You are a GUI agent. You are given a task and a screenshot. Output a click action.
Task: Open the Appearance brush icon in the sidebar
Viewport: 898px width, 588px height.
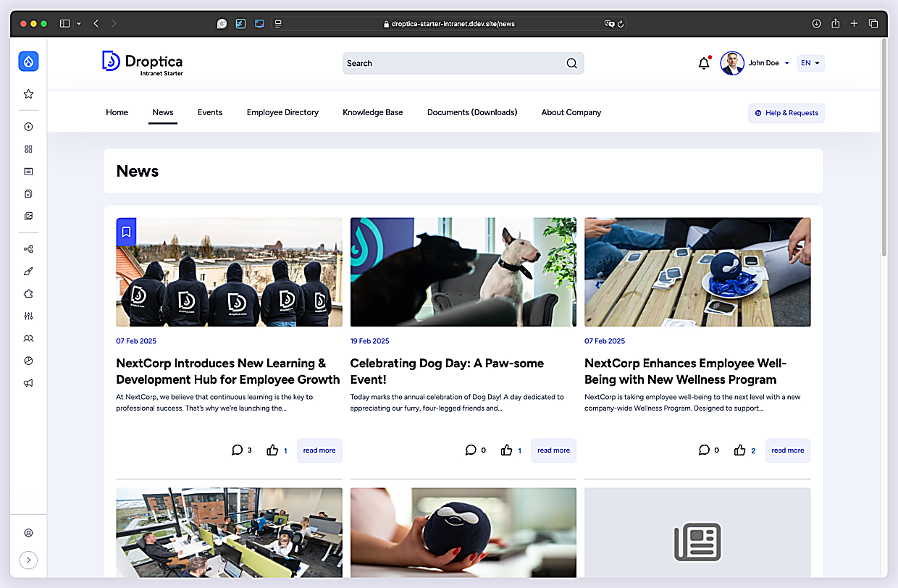click(28, 272)
